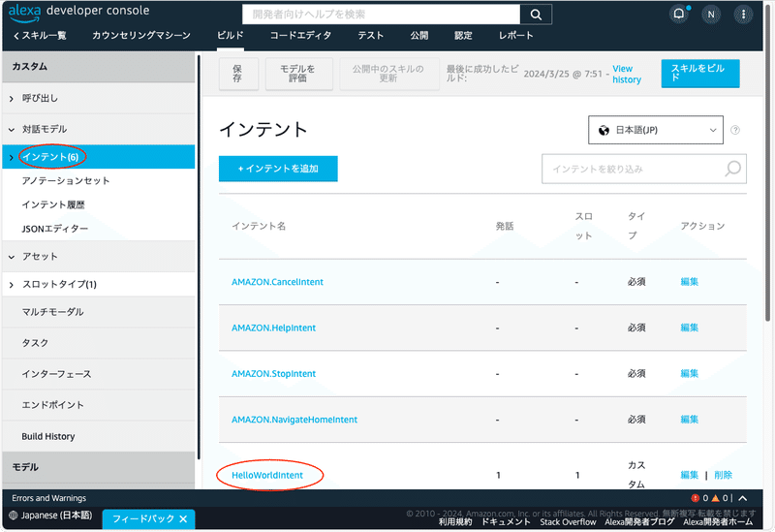Image resolution: width=775 pixels, height=532 pixels.
Task: Open the user avatar N menu
Action: click(x=711, y=15)
